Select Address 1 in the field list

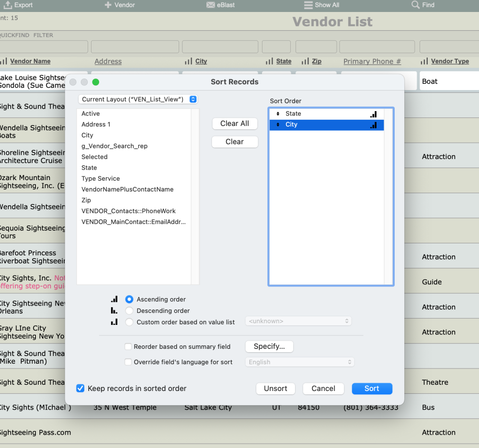(x=134, y=125)
